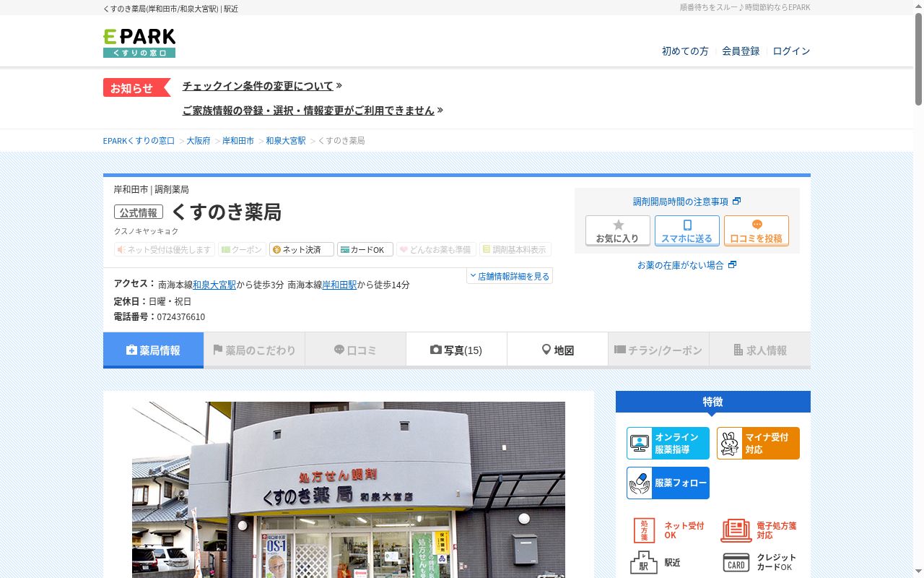The image size is (924, 578).
Task: Click the 服薬フォロー feature badge
Action: tap(668, 483)
